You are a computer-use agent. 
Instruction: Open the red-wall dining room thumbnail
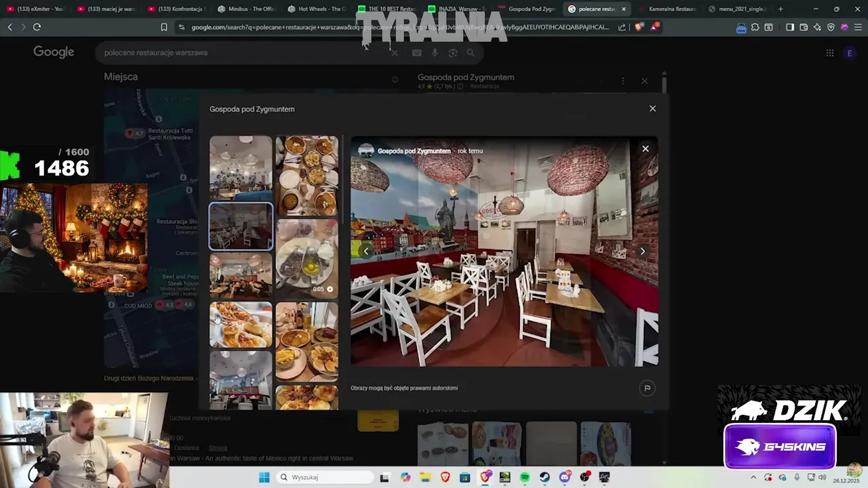pyautogui.click(x=241, y=277)
